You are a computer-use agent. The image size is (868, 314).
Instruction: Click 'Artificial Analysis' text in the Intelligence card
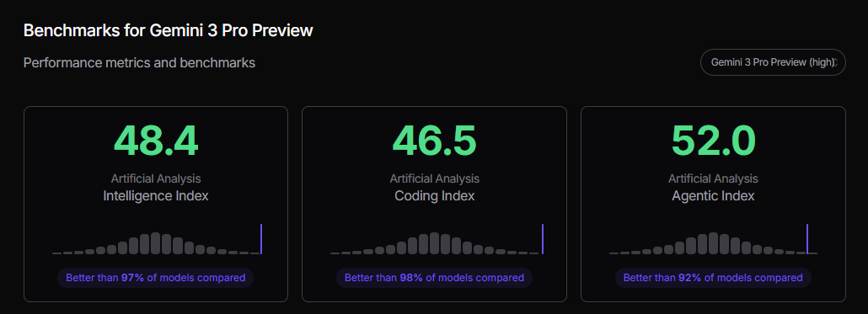coord(156,178)
